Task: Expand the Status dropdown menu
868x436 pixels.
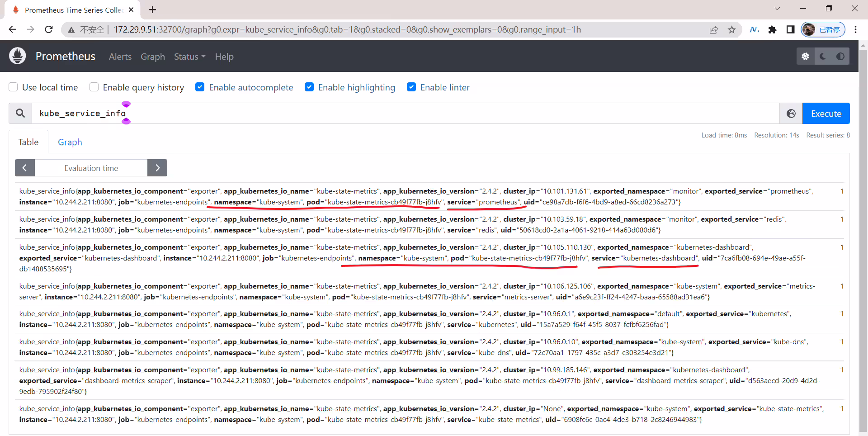Action: pyautogui.click(x=190, y=57)
